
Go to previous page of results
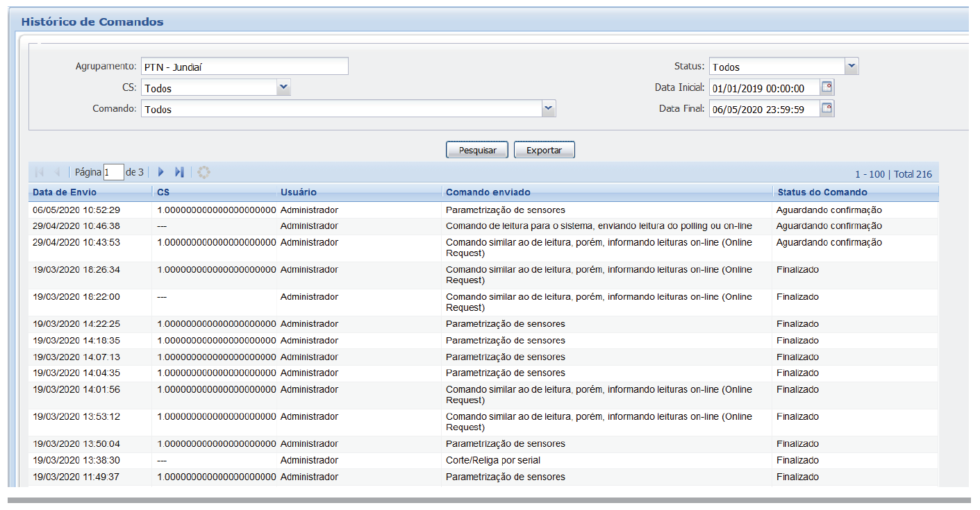click(x=58, y=172)
